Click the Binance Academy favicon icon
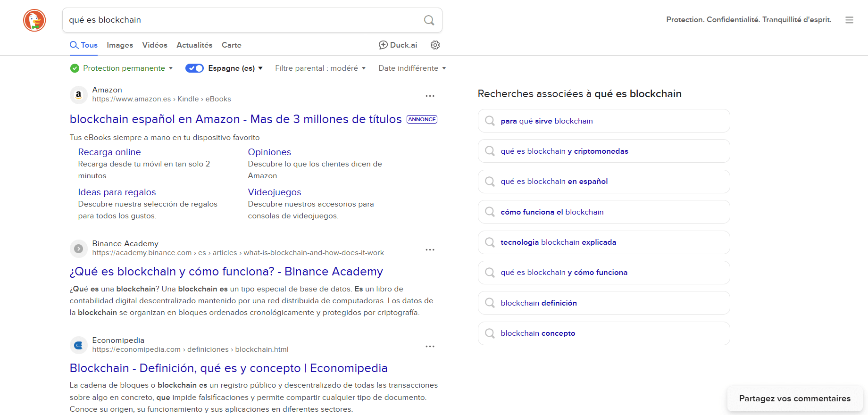Image resolution: width=868 pixels, height=415 pixels. tap(79, 248)
